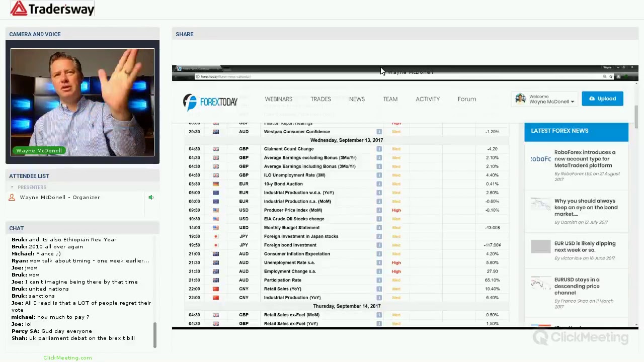Open info icon for Westpac Consumer Confidence
Screen dimensions: 644x362
[379, 132]
